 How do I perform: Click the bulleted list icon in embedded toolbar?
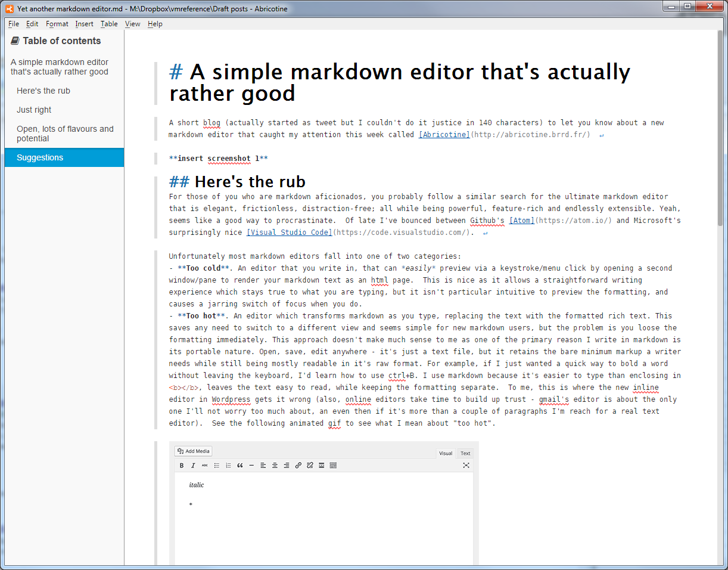pos(217,466)
